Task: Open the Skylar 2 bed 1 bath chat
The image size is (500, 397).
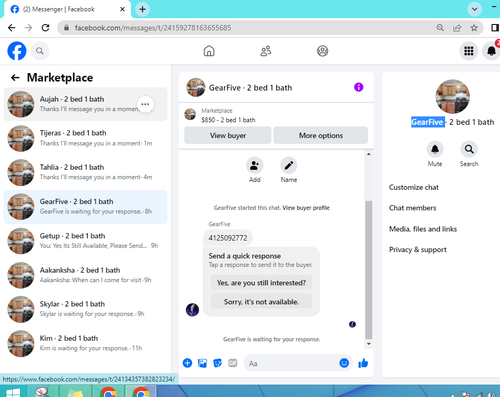Action: pyautogui.click(x=85, y=309)
